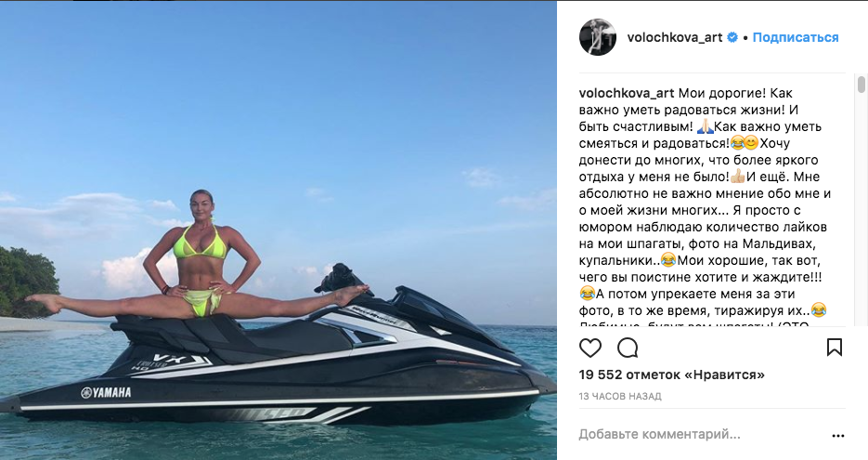Image resolution: width=868 pixels, height=460 pixels.
Task: Click the thumbs up emoji in caption
Action: (x=737, y=177)
